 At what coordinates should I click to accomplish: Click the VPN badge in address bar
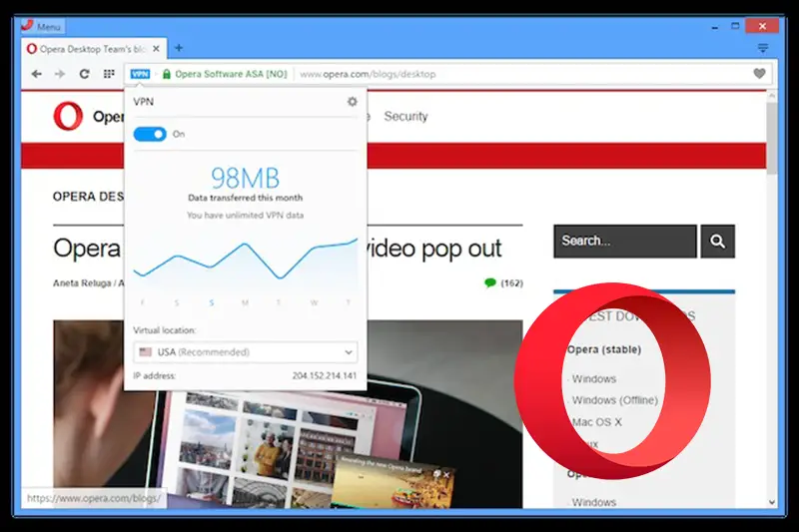pyautogui.click(x=140, y=74)
